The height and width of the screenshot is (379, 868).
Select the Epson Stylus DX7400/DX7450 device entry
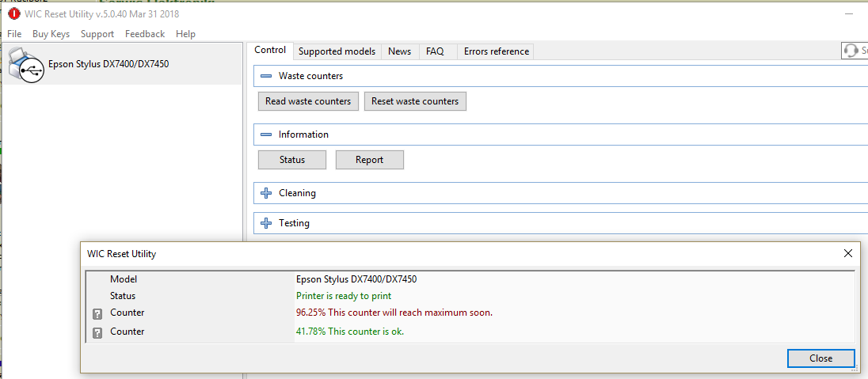123,64
